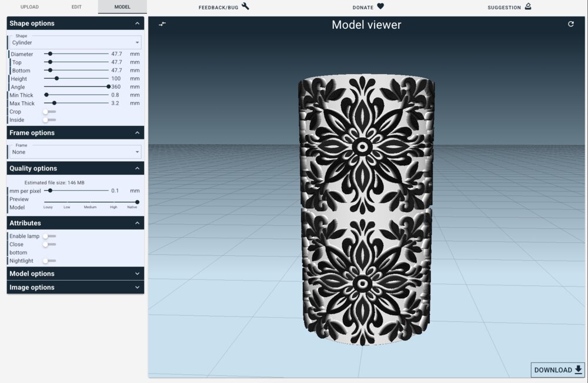Click the Height slider handle
588x383 pixels.
(56, 79)
